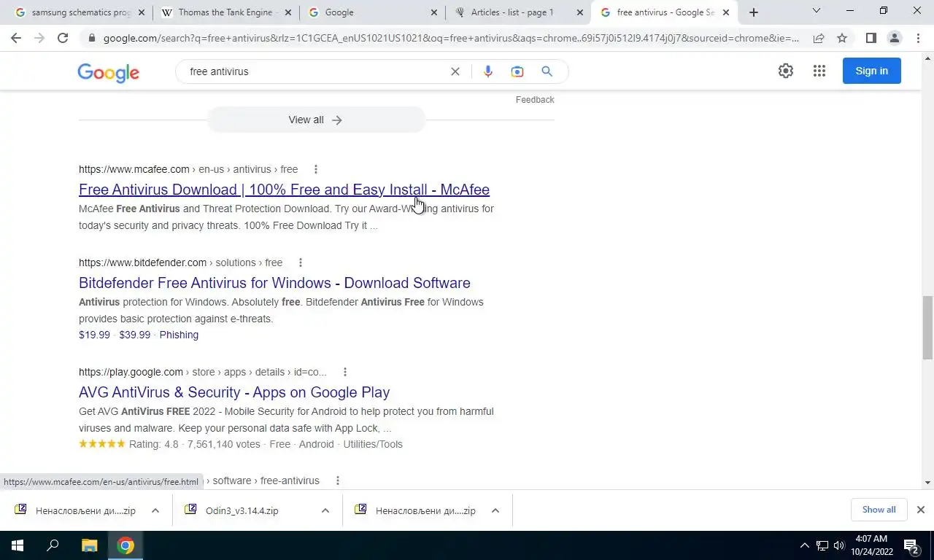The width and height of the screenshot is (934, 560).
Task: Click the network icon in system tray
Action: tap(822, 545)
